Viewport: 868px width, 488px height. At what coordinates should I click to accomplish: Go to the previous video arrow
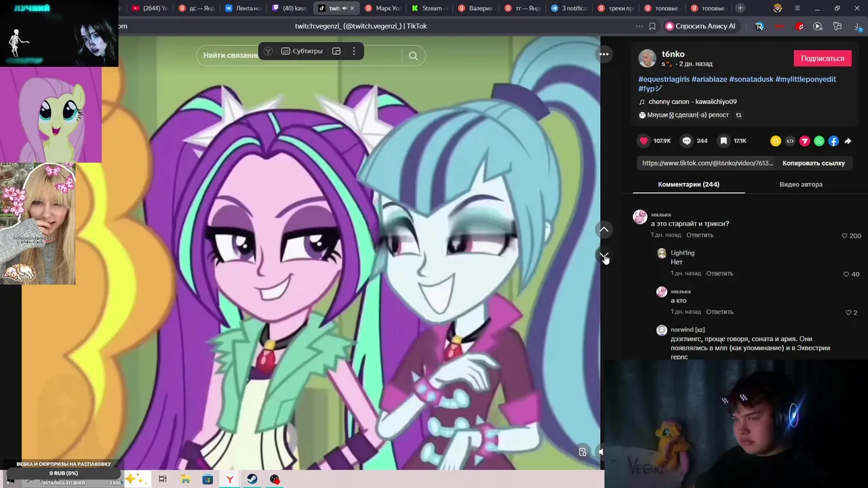pyautogui.click(x=604, y=230)
